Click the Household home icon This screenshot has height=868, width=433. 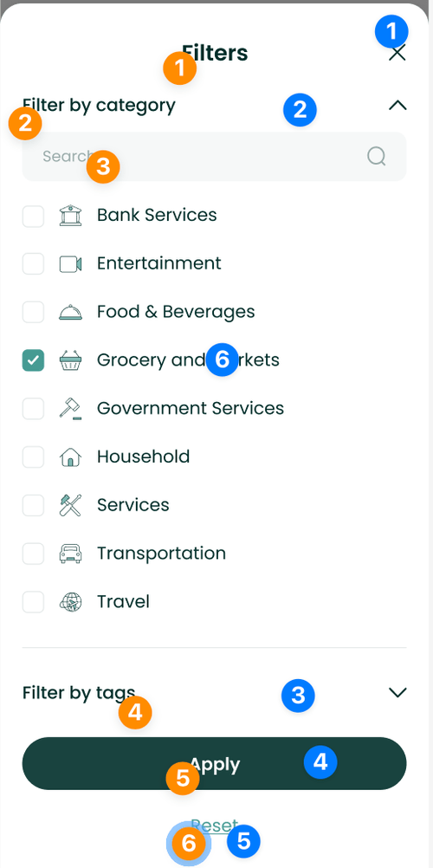pyautogui.click(x=70, y=457)
